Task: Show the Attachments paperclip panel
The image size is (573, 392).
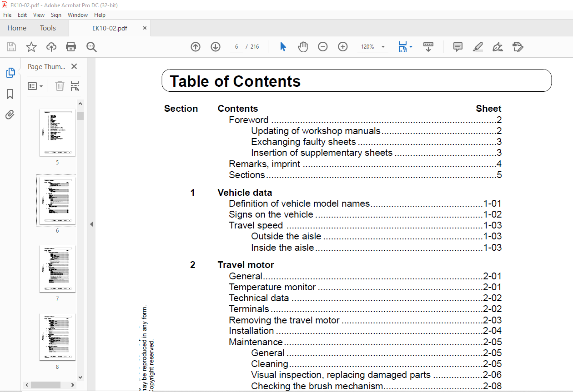Action: click(x=10, y=114)
